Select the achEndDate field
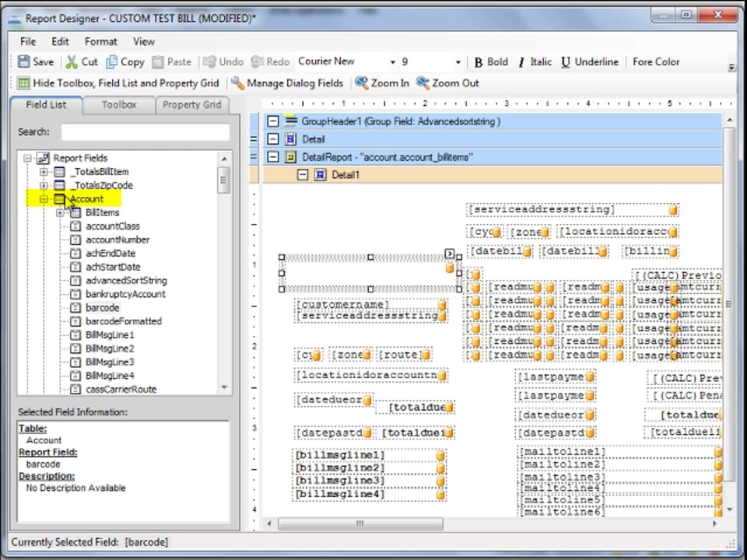The width and height of the screenshot is (747, 560). pyautogui.click(x=110, y=254)
